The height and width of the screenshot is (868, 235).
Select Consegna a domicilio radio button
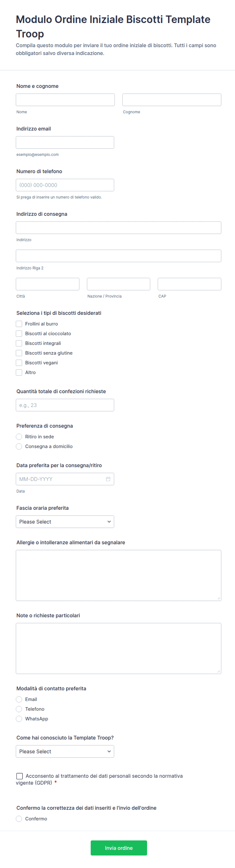pos(19,446)
